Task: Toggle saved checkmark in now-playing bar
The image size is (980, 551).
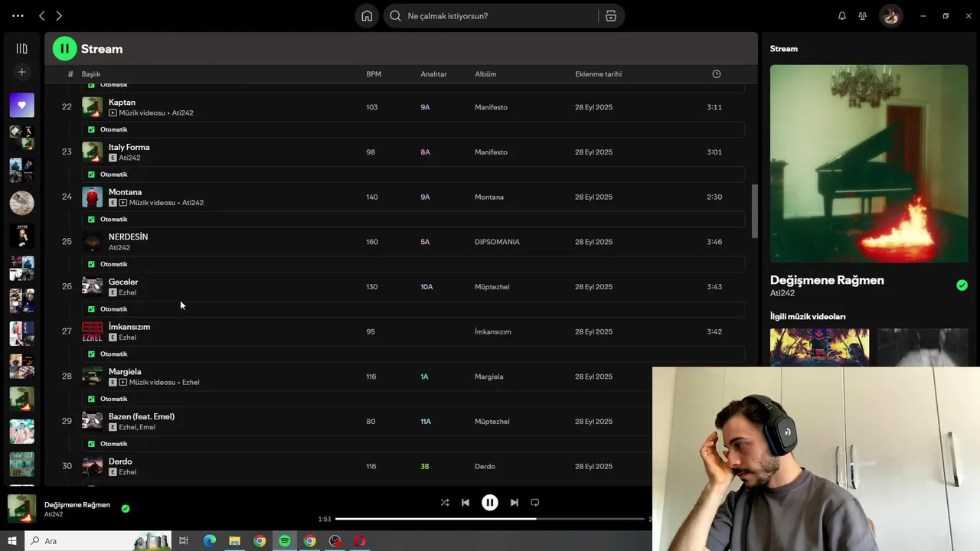Action: [126, 508]
